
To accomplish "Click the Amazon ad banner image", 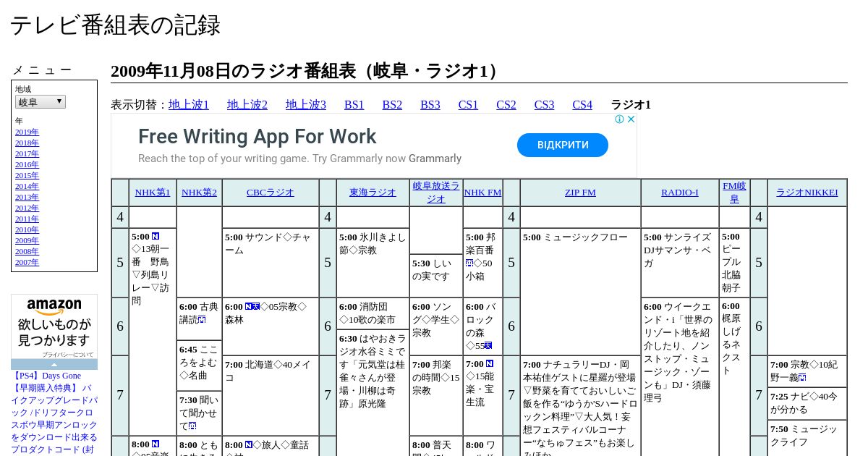I will click(x=54, y=327).
